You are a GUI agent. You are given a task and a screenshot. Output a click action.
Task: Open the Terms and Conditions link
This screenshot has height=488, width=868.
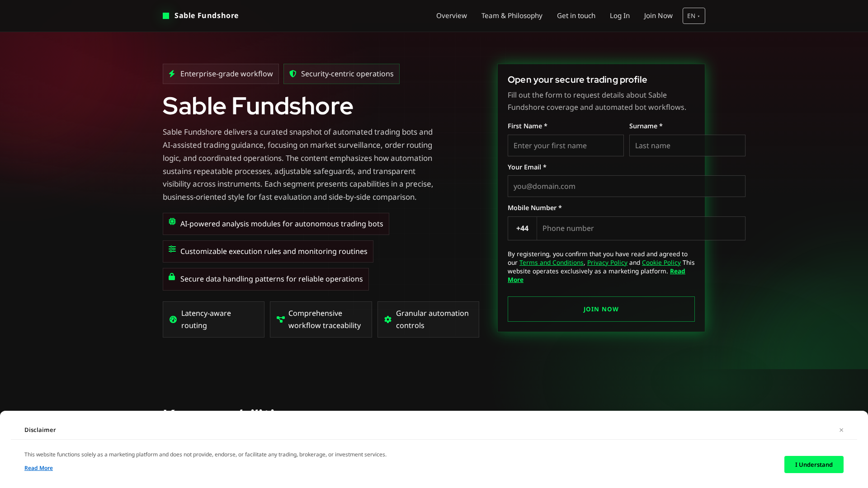(551, 263)
